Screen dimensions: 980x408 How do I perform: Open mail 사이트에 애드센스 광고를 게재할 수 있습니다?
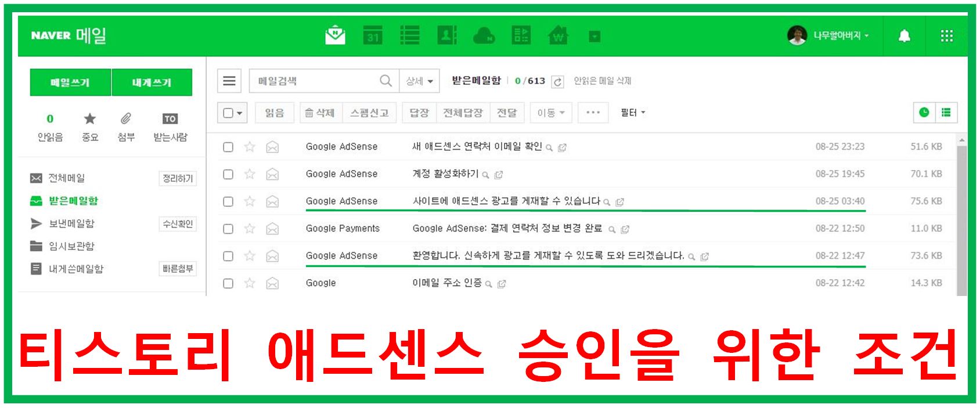506,201
